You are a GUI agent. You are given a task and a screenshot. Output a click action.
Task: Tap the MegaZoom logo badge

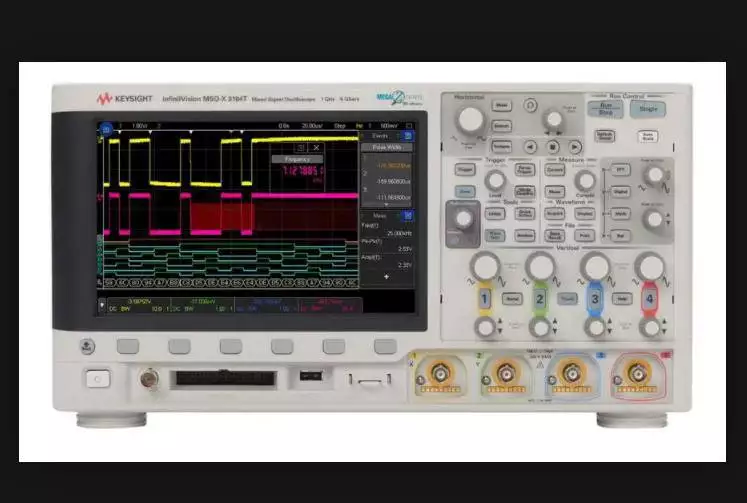[x=399, y=98]
